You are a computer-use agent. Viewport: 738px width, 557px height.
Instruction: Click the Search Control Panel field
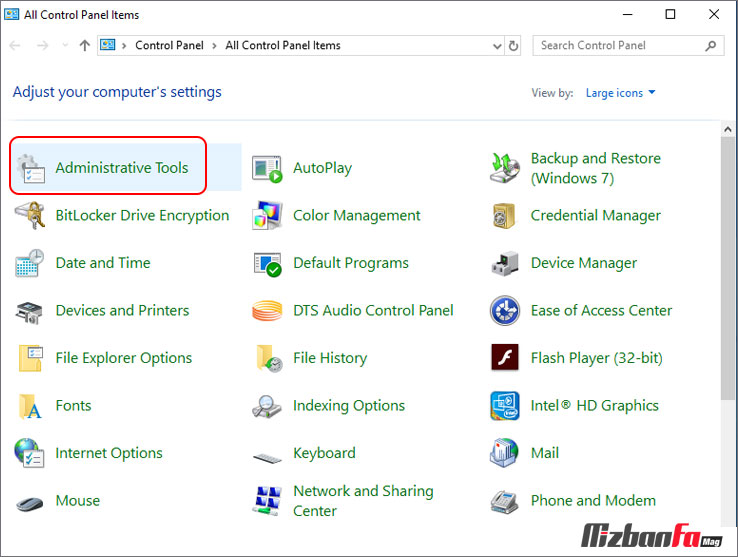pos(628,46)
